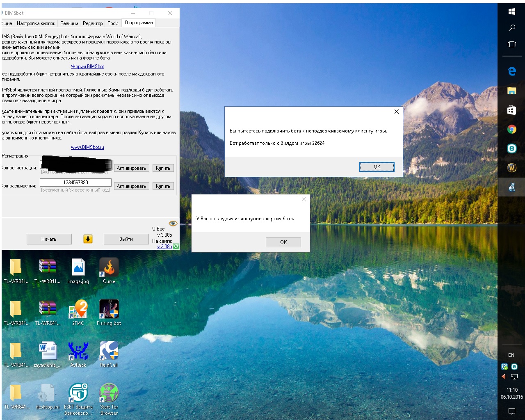Viewport: 525px width, 420px height.
Task: Open the Редактор tab
Action: (x=93, y=23)
